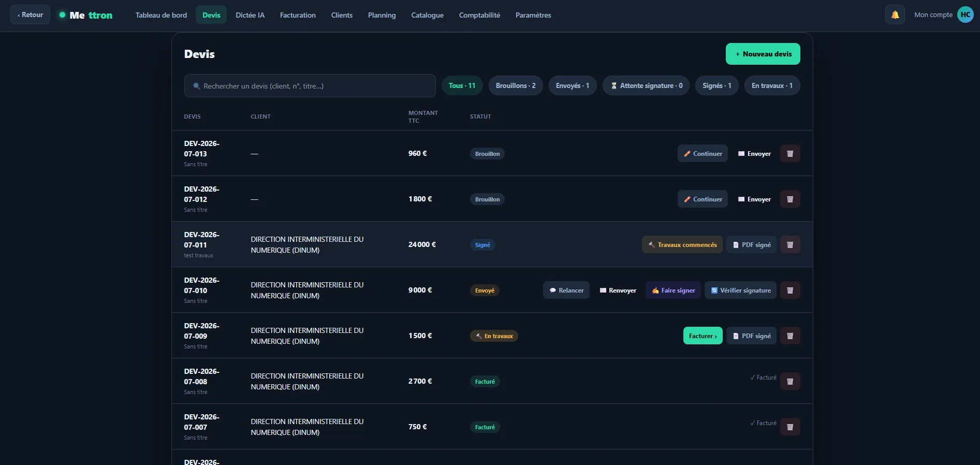980x465 pixels.
Task: Open the HC account avatar
Action: coord(965,14)
